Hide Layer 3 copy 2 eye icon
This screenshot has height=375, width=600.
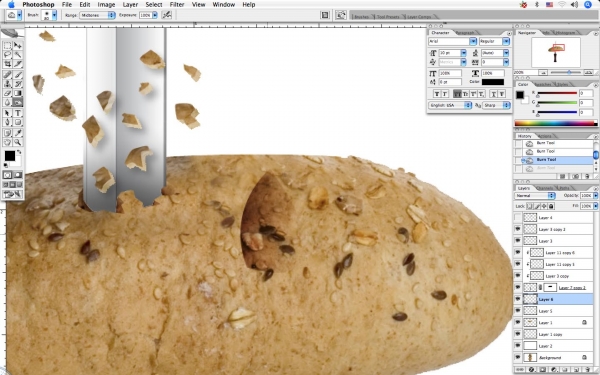coord(518,229)
